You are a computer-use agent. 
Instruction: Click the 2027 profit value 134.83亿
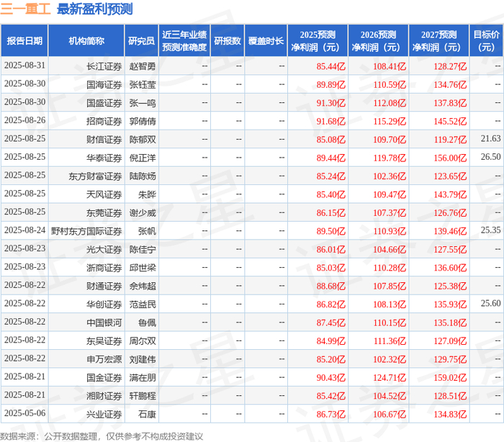pyautogui.click(x=450, y=415)
